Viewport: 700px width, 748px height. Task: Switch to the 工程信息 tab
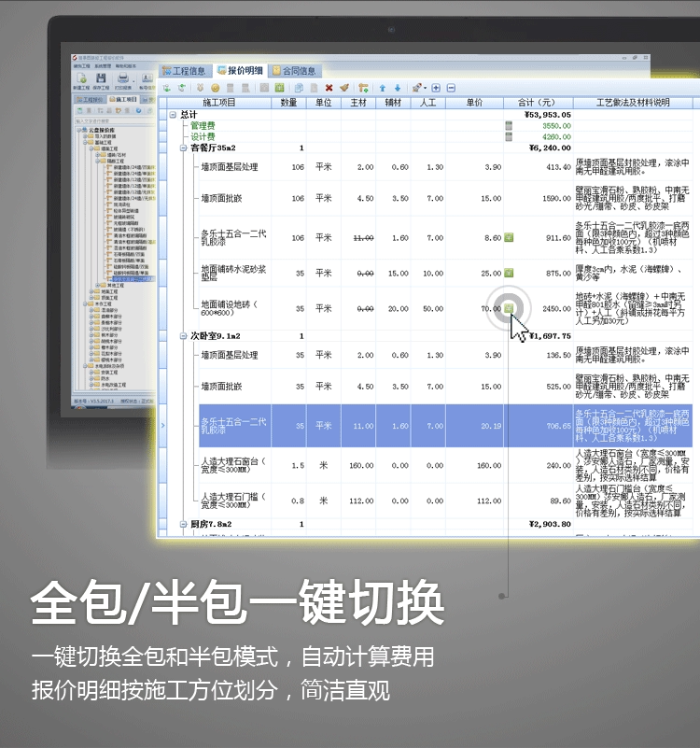[x=184, y=71]
